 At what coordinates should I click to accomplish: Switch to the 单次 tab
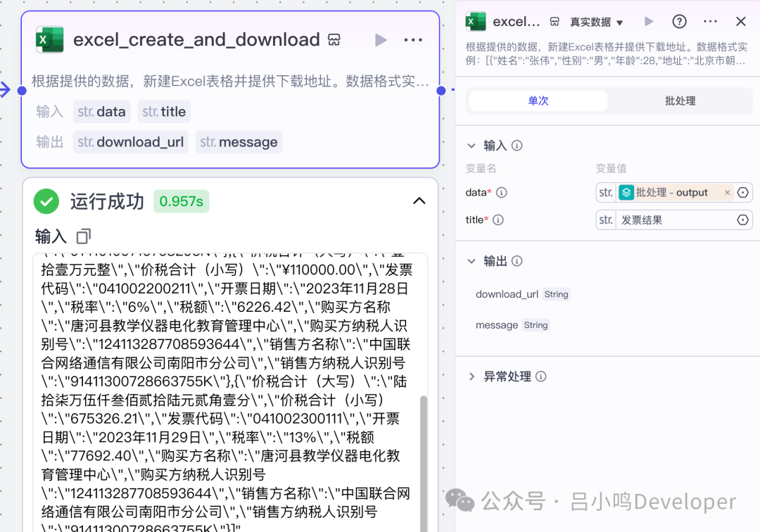538,101
